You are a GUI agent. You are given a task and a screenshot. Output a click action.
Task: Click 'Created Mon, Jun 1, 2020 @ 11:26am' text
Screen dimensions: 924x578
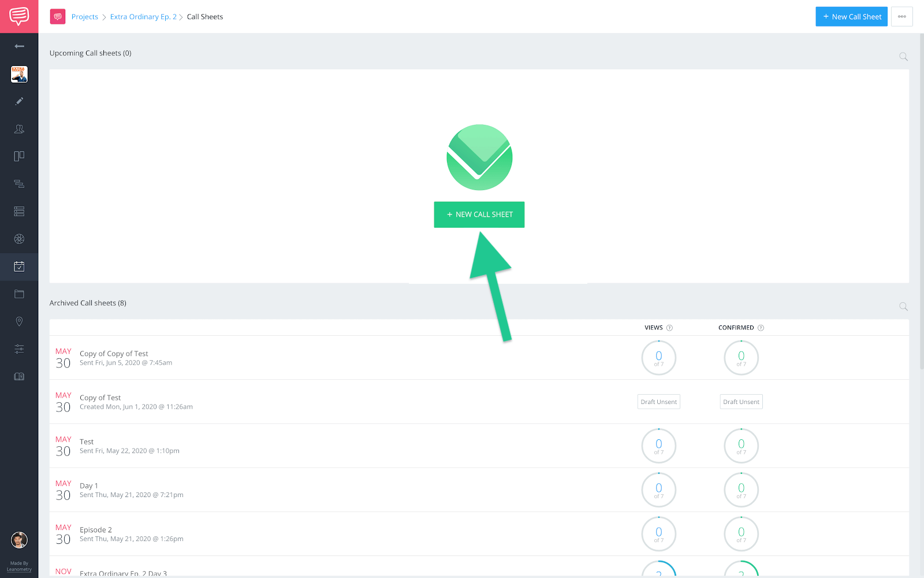(x=136, y=407)
